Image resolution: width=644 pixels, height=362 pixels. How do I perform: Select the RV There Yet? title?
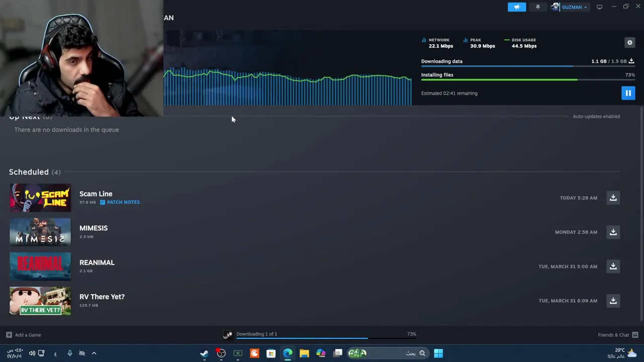tap(102, 297)
